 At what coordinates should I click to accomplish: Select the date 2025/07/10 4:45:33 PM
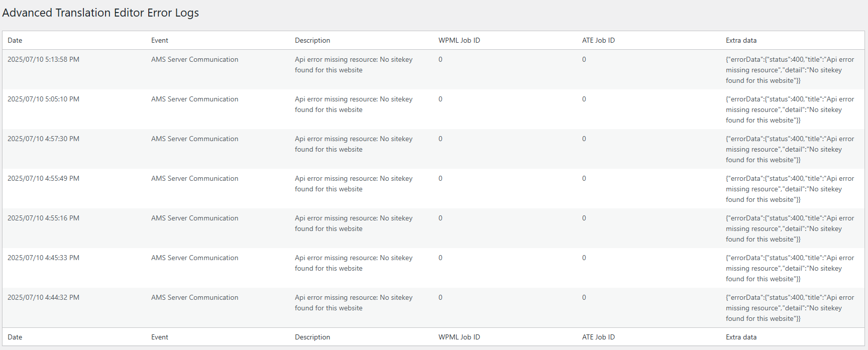point(43,258)
